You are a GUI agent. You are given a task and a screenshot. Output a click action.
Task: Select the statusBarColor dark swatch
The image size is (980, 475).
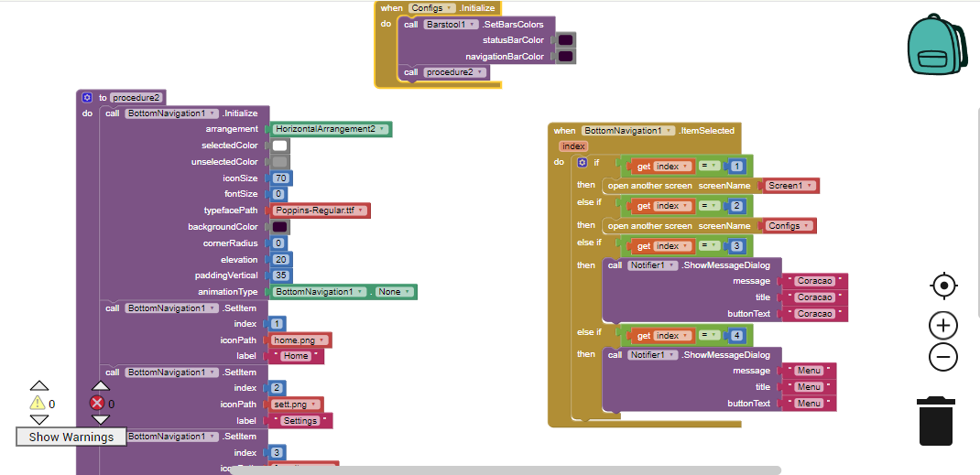(x=566, y=40)
